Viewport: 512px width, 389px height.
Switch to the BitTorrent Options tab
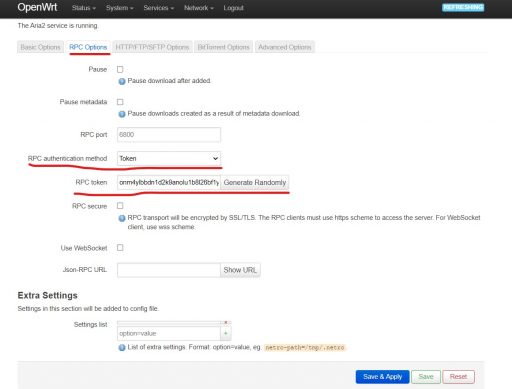[223, 47]
